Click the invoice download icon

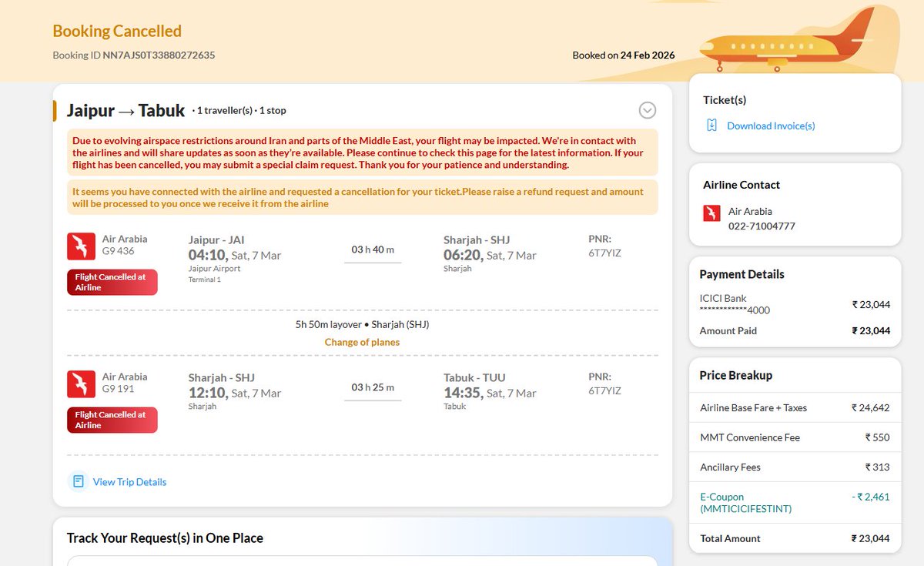pos(711,126)
